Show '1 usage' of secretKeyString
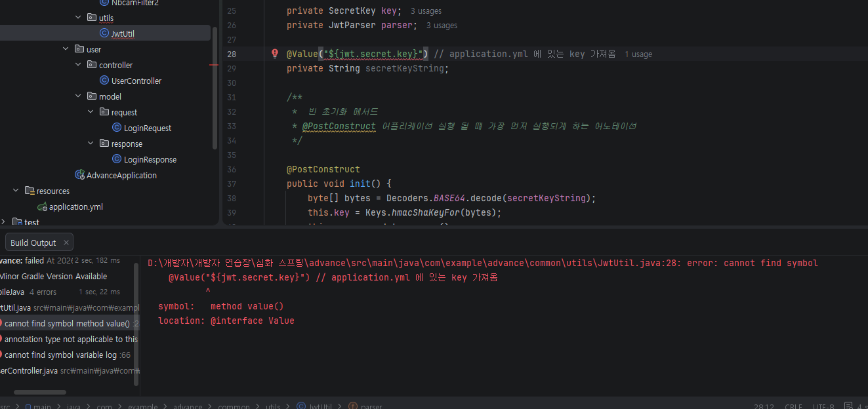This screenshot has width=868, height=409. 638,54
